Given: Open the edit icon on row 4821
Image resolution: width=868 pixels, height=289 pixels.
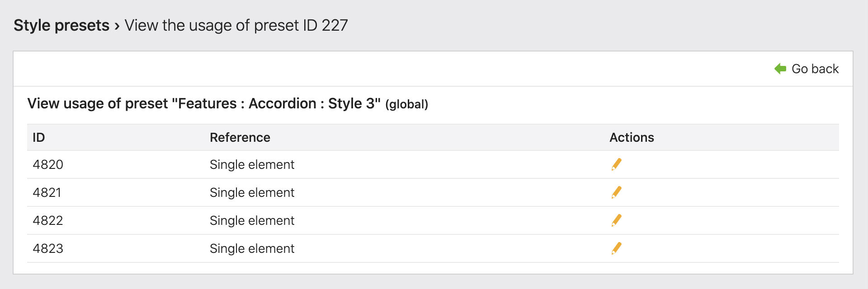Looking at the screenshot, I should pos(617,192).
